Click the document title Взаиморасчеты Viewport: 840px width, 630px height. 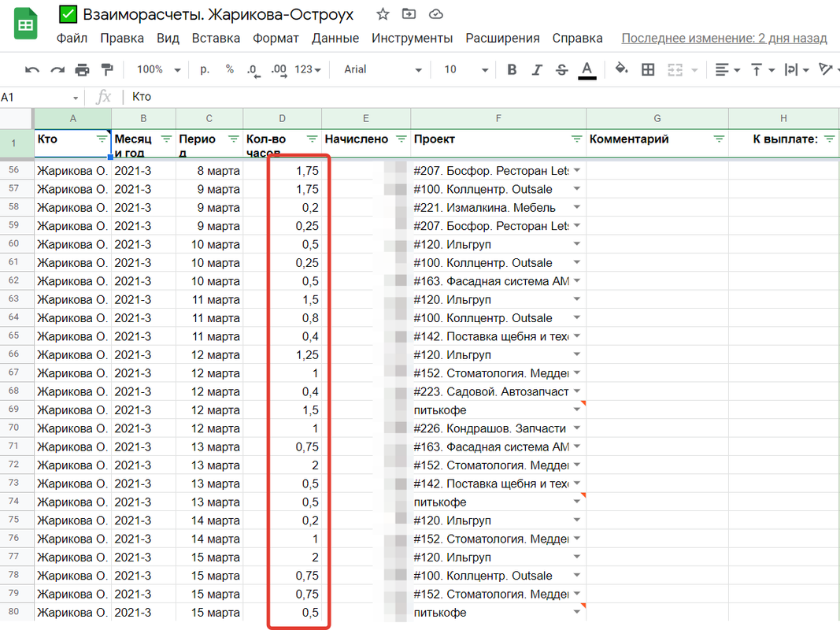click(x=218, y=14)
